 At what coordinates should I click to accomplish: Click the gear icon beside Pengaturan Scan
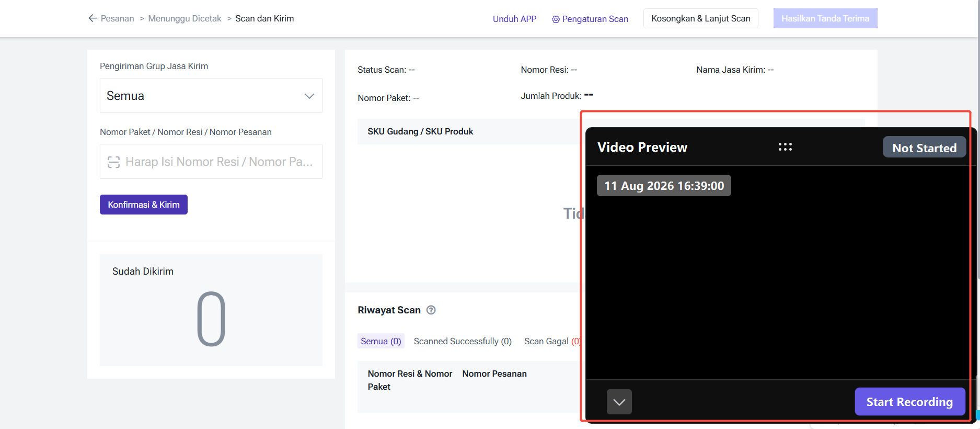(556, 19)
